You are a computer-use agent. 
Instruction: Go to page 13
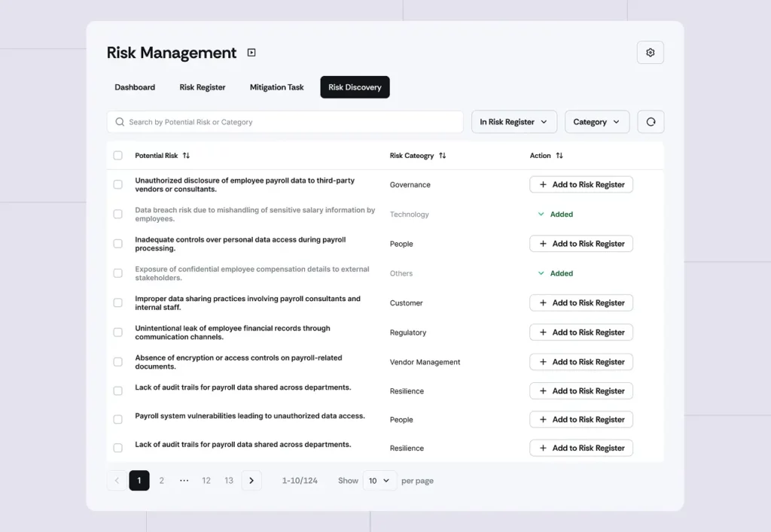[229, 480]
